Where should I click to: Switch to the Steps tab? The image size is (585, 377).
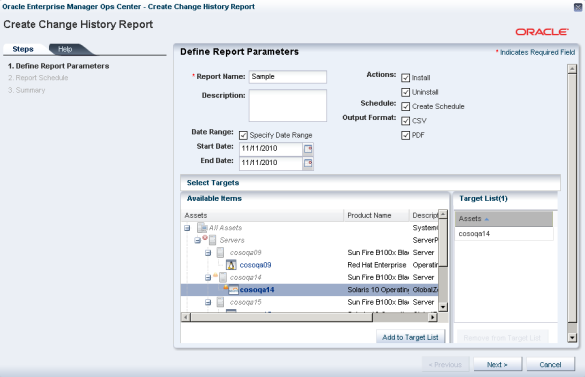(23, 49)
